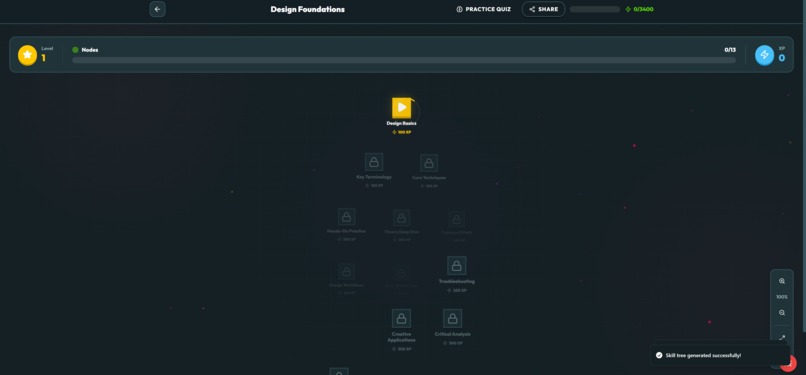The width and height of the screenshot is (806, 375).
Task: Open the Practice Quiz
Action: coord(484,9)
